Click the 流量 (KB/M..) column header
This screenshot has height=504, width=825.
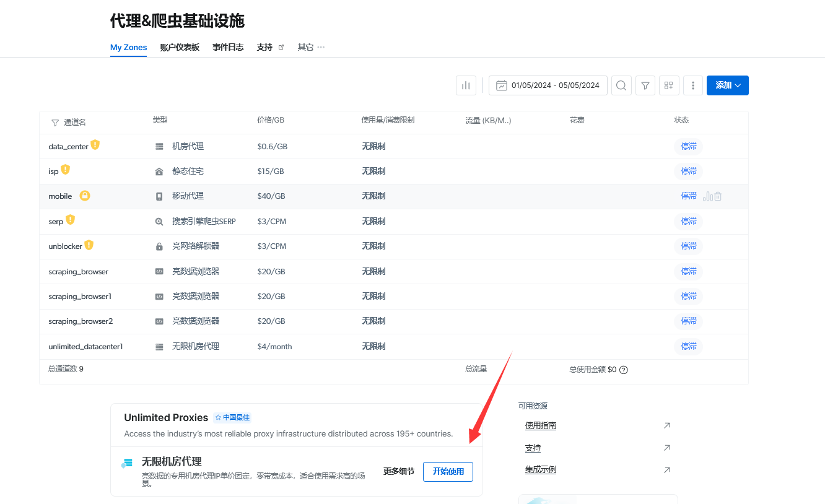(488, 120)
